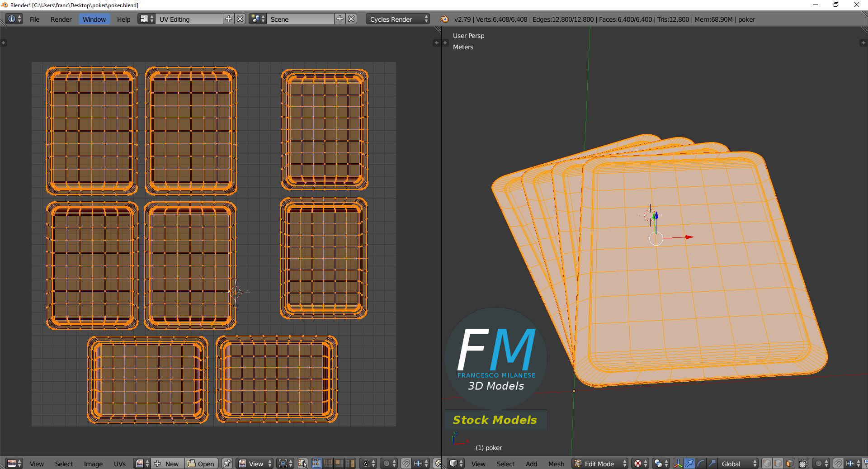The width and height of the screenshot is (868, 469).
Task: Delete the UV Editing screen layout
Action: coord(241,19)
